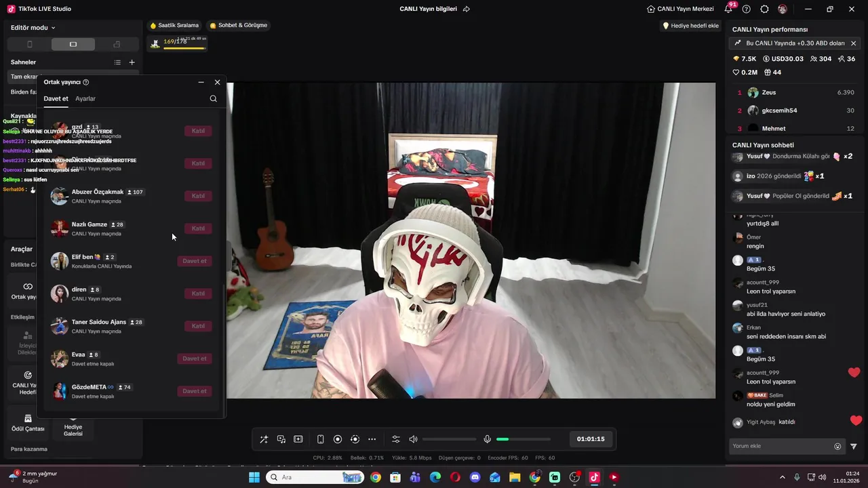Screen dimensions: 868x488
Task: Click the taskbar Ara search box
Action: pos(315,477)
